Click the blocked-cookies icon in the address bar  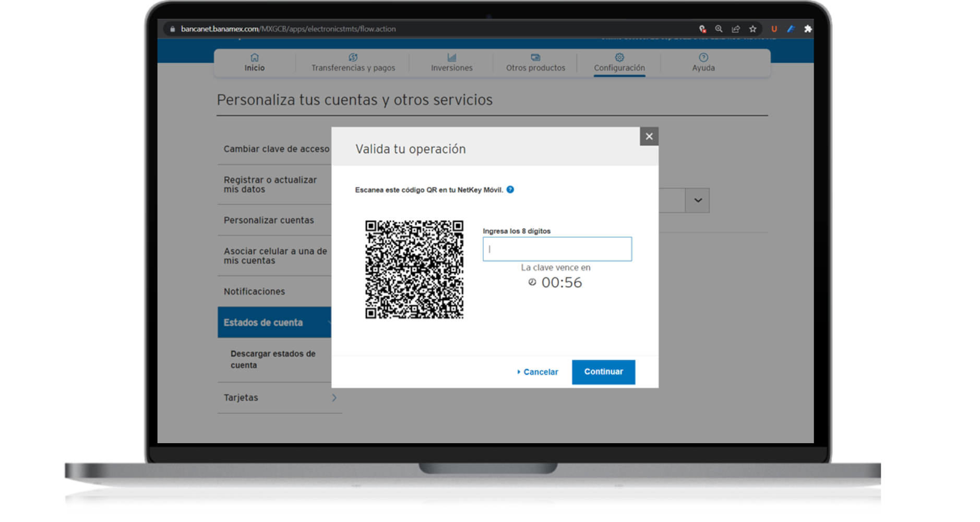point(702,29)
